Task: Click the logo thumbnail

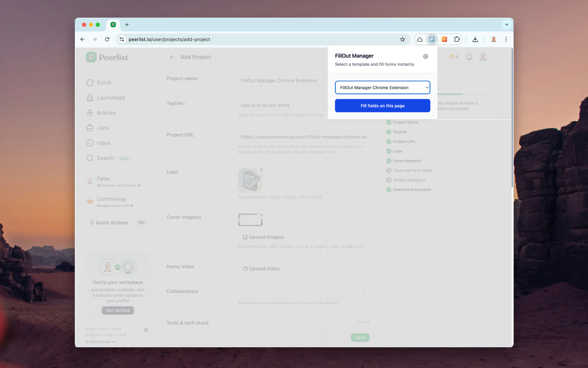Action: [250, 180]
